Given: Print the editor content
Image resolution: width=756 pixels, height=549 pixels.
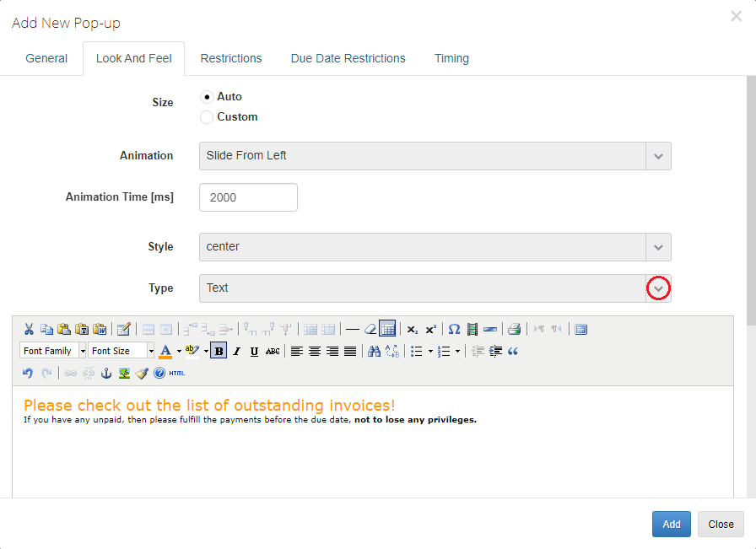Looking at the screenshot, I should pos(514,329).
